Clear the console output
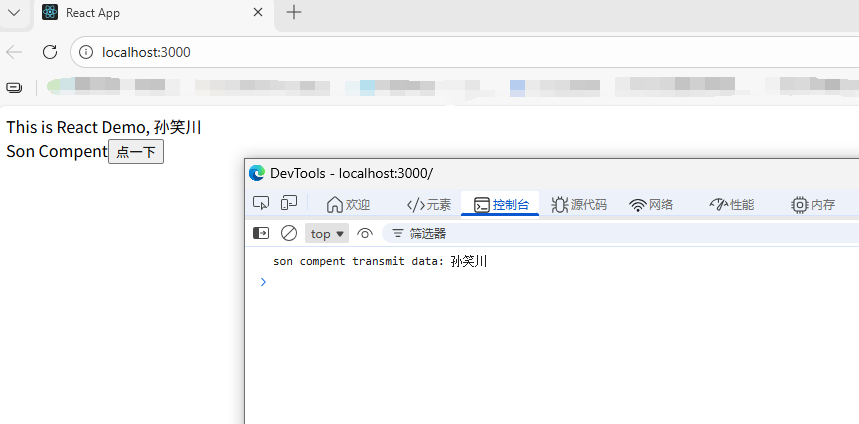Image resolution: width=859 pixels, height=424 pixels. [289, 233]
